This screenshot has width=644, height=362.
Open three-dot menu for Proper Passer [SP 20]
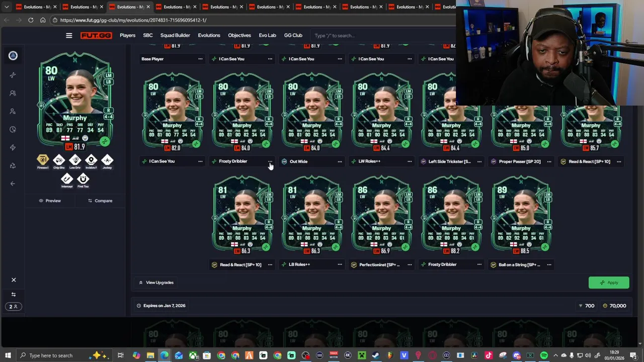coord(549,161)
